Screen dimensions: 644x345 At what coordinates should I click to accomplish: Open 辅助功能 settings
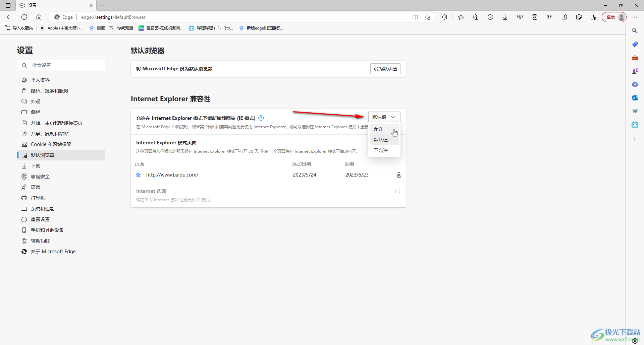pos(61,241)
